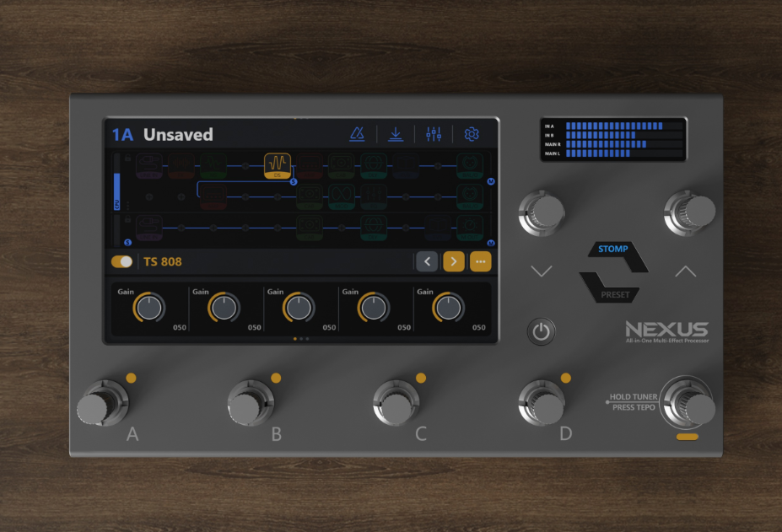
Task: Go to next effect with orange right chevron
Action: click(x=453, y=261)
